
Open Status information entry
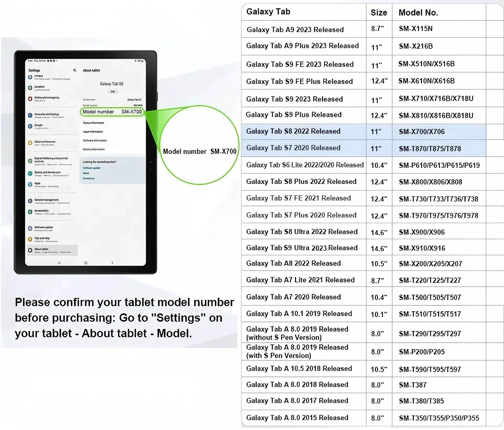tap(94, 123)
